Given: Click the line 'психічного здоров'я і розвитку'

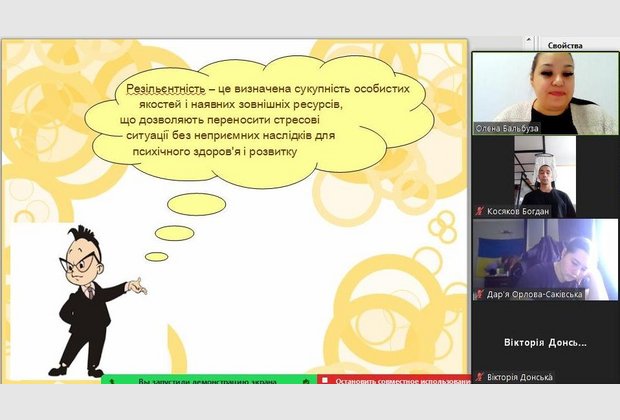Looking at the screenshot, I should pos(215,151).
